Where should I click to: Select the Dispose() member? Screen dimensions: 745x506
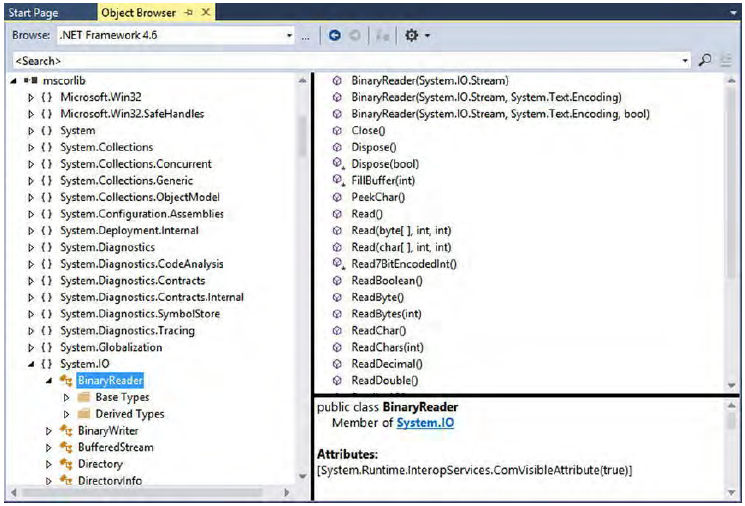pos(373,147)
